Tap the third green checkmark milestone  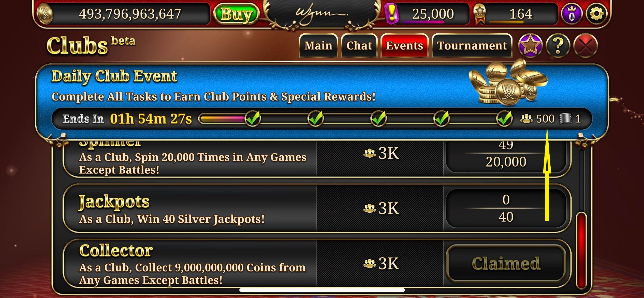[x=379, y=118]
